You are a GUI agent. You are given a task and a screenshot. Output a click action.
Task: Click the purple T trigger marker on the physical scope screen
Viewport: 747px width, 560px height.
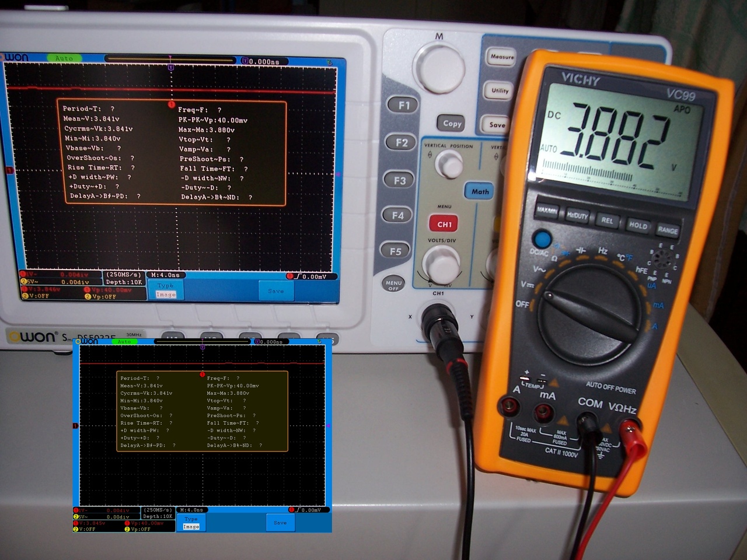(171, 68)
